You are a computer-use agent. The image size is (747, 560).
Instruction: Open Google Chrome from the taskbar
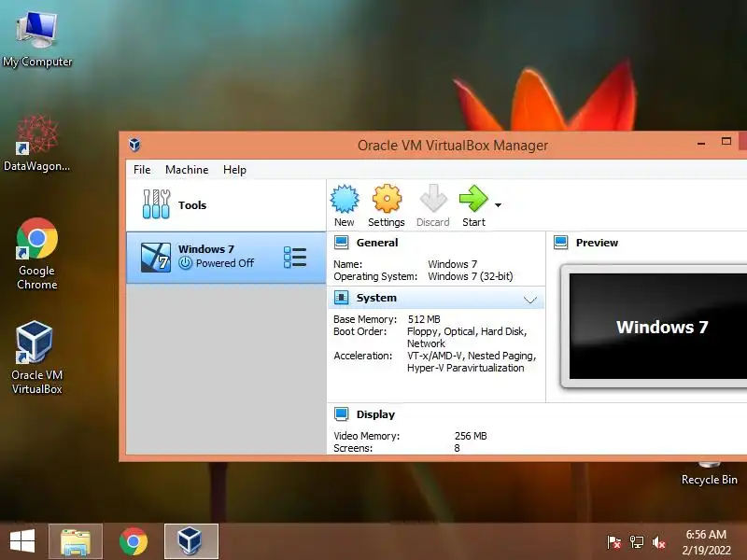point(134,541)
